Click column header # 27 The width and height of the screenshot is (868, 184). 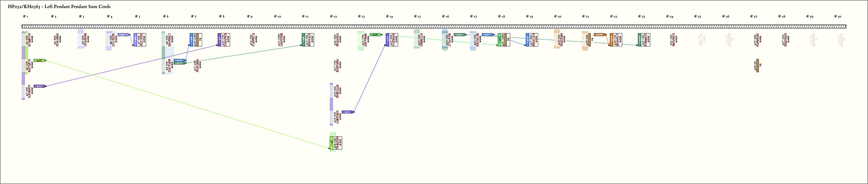point(754,16)
